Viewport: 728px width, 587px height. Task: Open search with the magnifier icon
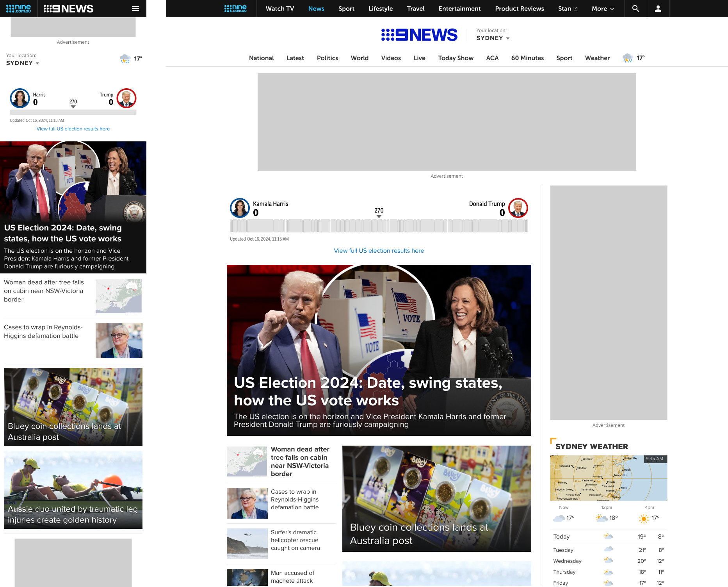click(635, 9)
